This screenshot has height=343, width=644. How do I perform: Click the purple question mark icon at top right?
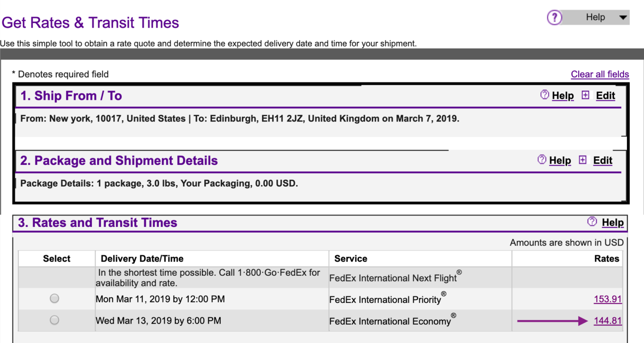click(554, 17)
